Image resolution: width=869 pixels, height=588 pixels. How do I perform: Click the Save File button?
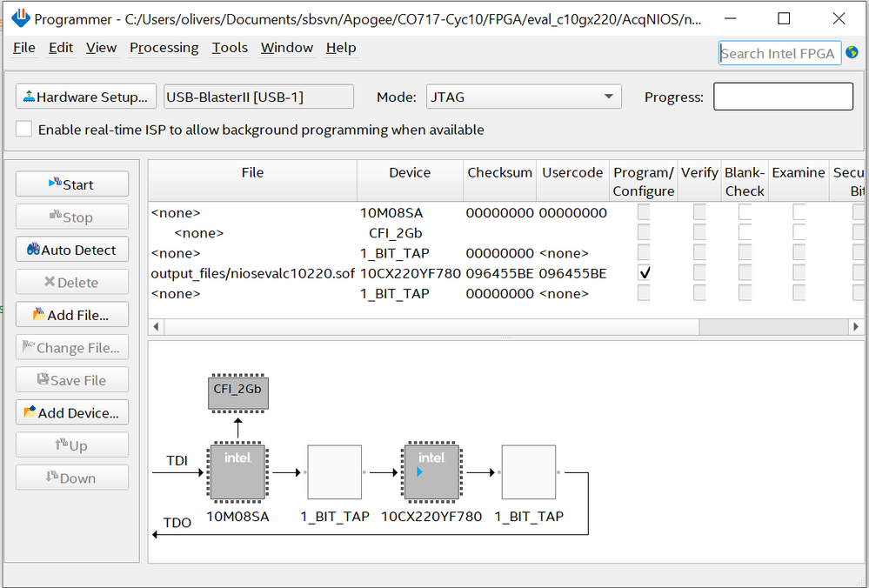click(x=72, y=380)
